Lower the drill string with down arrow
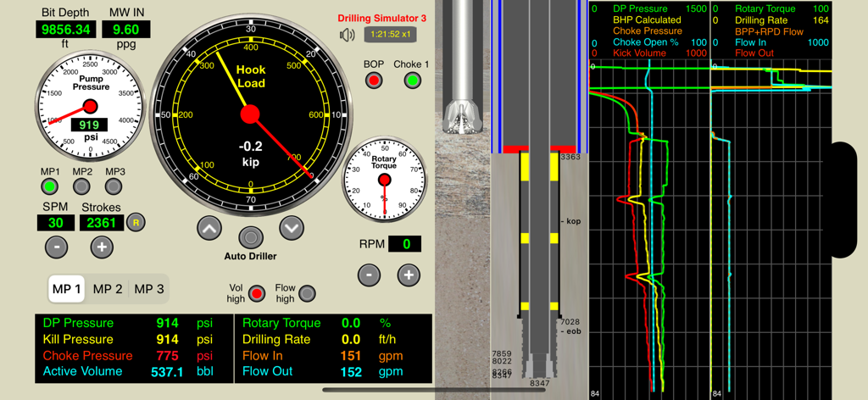This screenshot has height=400, width=868. [292, 227]
